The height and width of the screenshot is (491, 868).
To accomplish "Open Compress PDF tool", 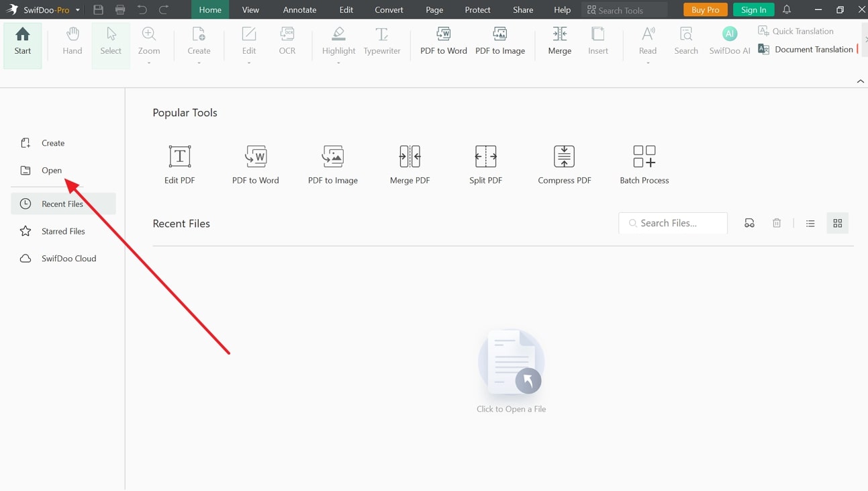I will (565, 165).
